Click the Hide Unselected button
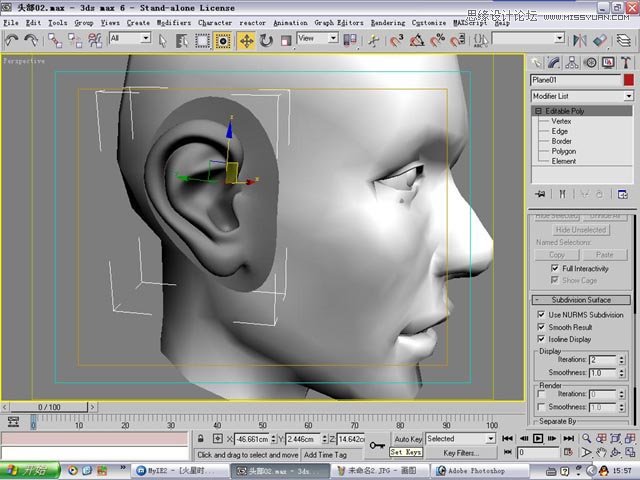 pyautogui.click(x=580, y=230)
